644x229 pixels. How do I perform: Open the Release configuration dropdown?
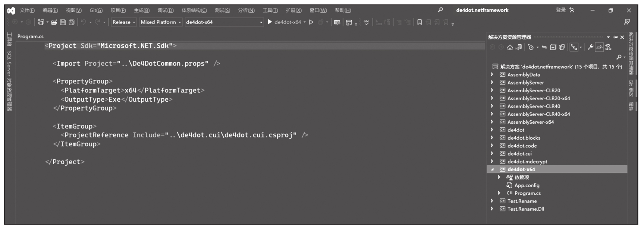[123, 22]
